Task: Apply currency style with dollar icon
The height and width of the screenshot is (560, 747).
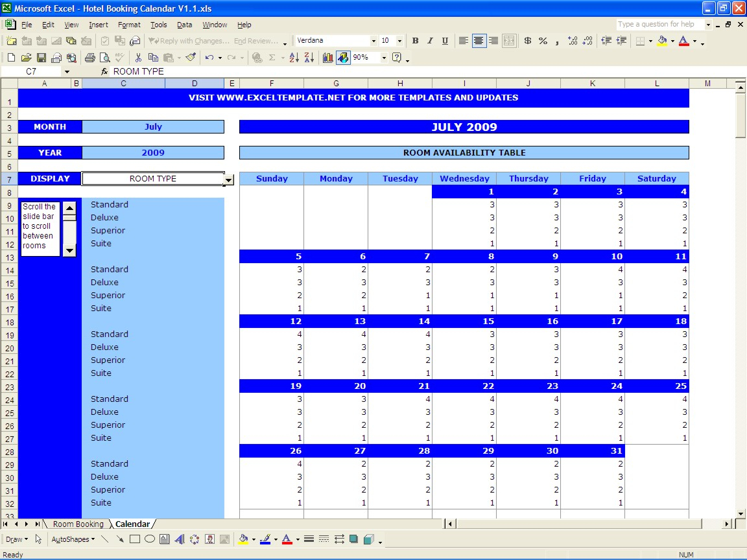Action: tap(527, 41)
